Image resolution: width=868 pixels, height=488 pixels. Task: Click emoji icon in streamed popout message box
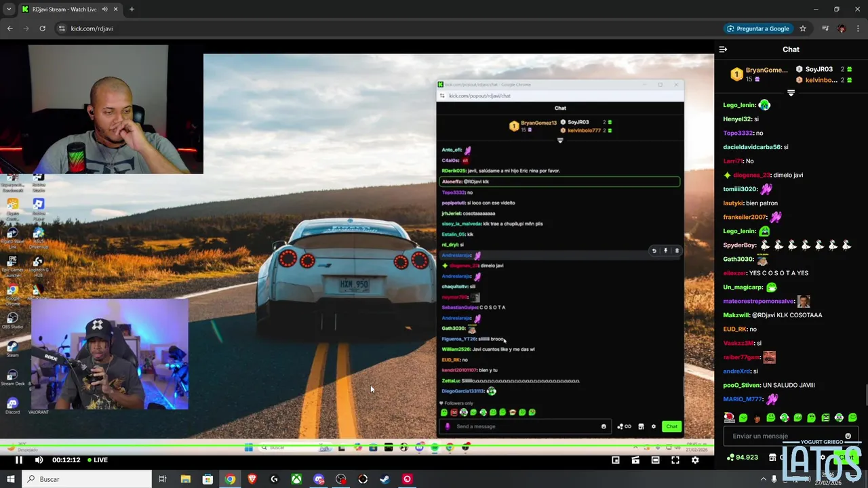point(603,426)
